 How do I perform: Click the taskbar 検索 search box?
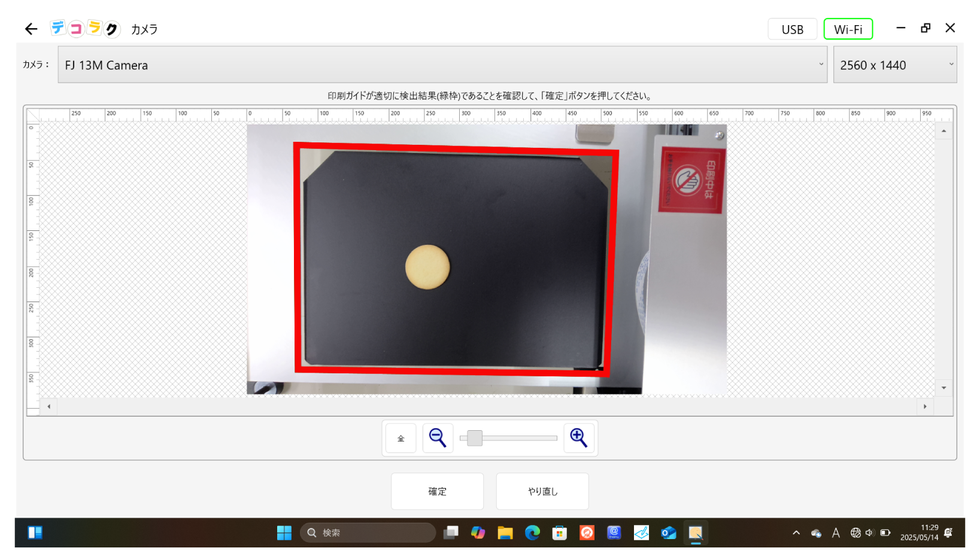pyautogui.click(x=368, y=532)
